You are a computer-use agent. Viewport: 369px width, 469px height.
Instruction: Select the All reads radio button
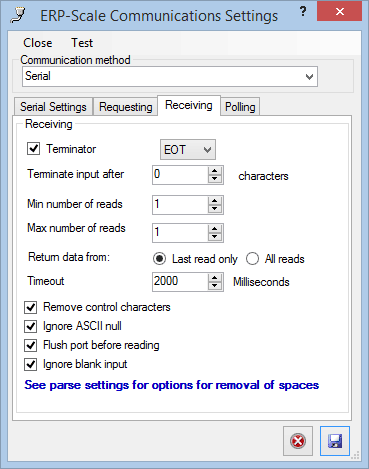252,259
